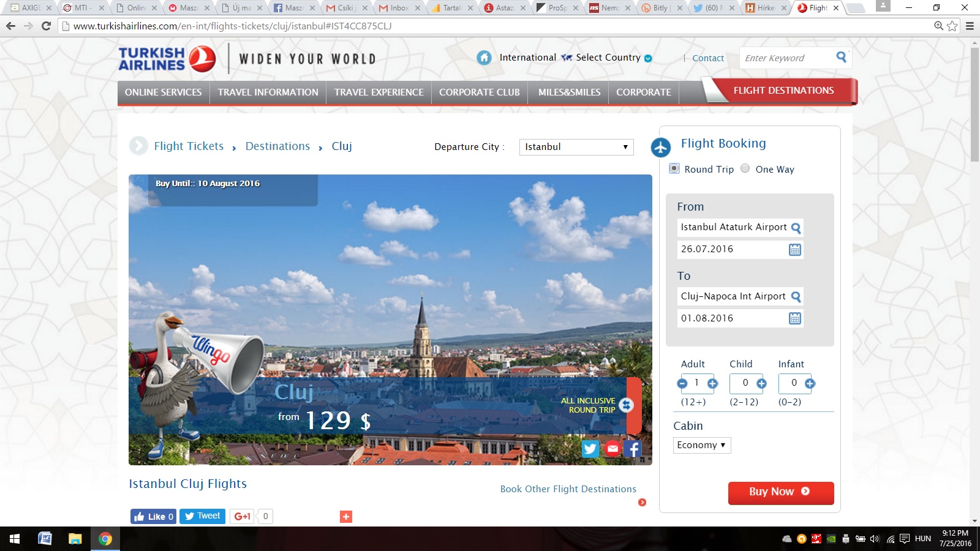Select the Round Trip option
This screenshot has width=980, height=551.
pos(674,168)
